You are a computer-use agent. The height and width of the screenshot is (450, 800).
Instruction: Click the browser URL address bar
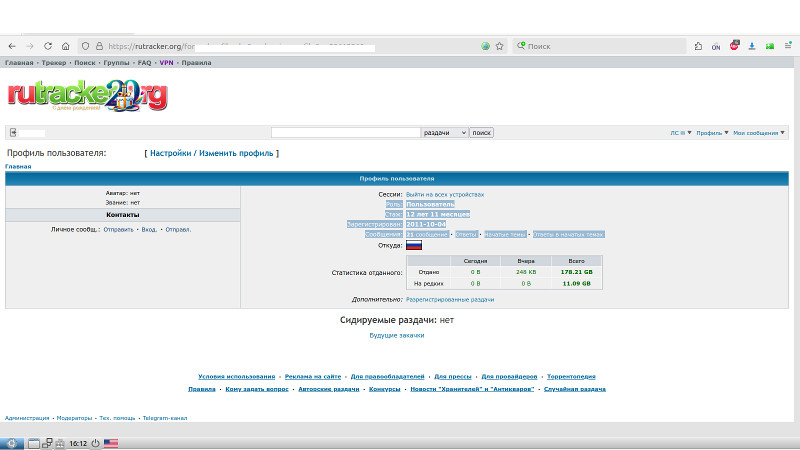click(x=293, y=46)
